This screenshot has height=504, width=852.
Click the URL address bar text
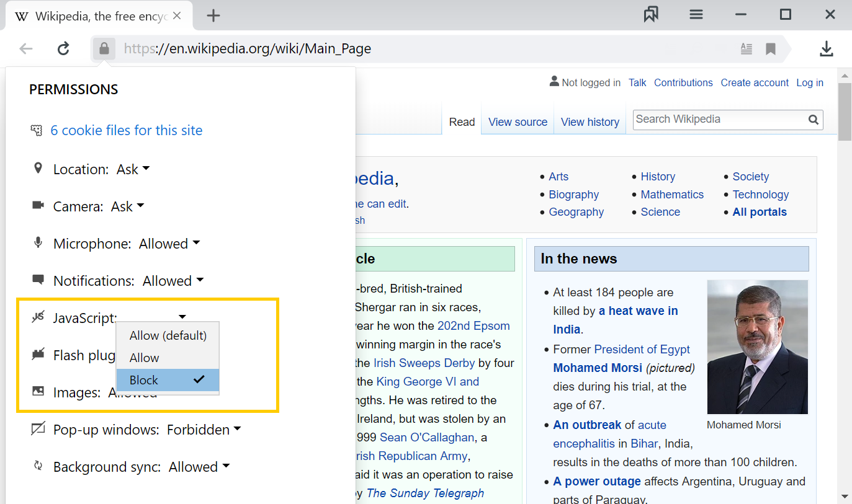[248, 48]
